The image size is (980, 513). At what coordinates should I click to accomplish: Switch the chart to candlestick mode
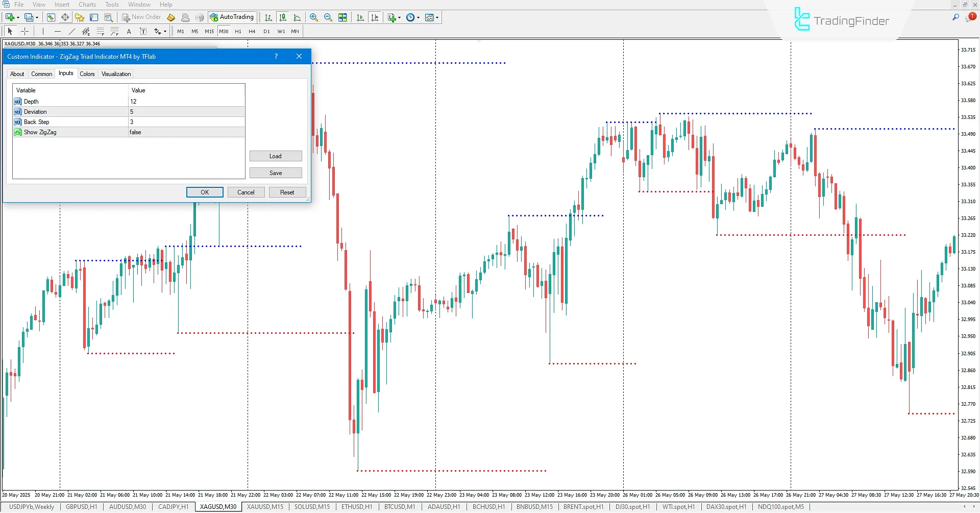[283, 17]
